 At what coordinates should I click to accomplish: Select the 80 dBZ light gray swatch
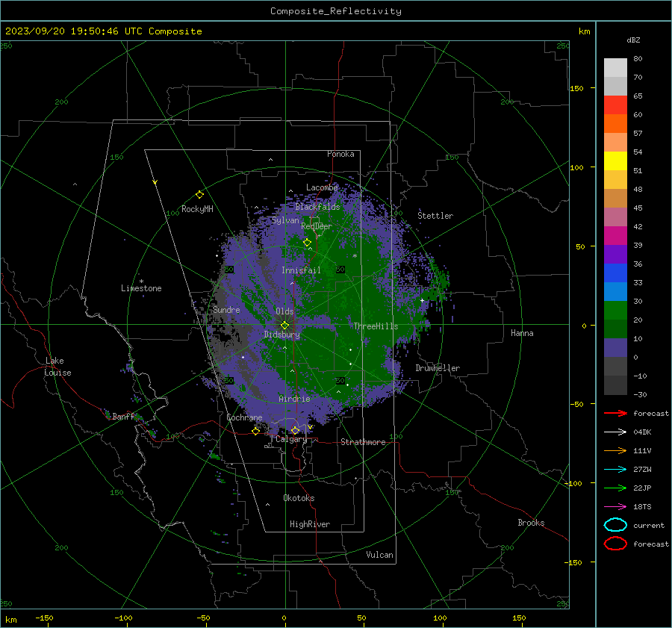[x=615, y=67]
